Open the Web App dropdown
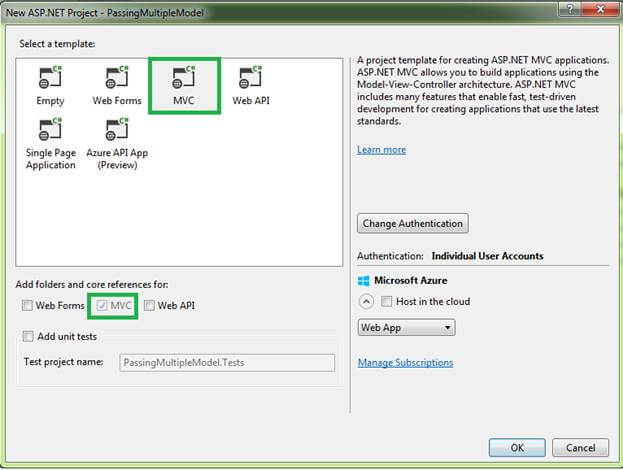 (406, 328)
